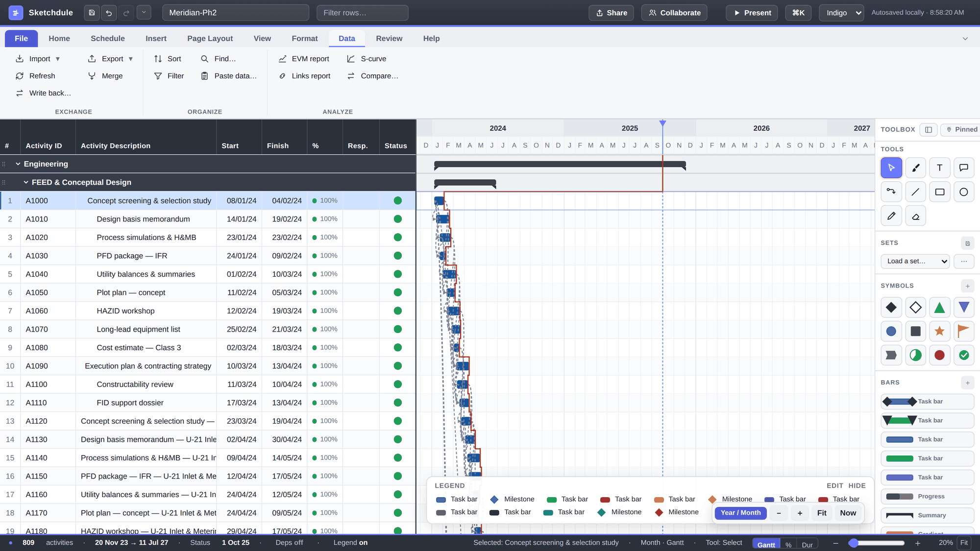
Task: Choose the orange flag symbol
Action: pos(963,332)
